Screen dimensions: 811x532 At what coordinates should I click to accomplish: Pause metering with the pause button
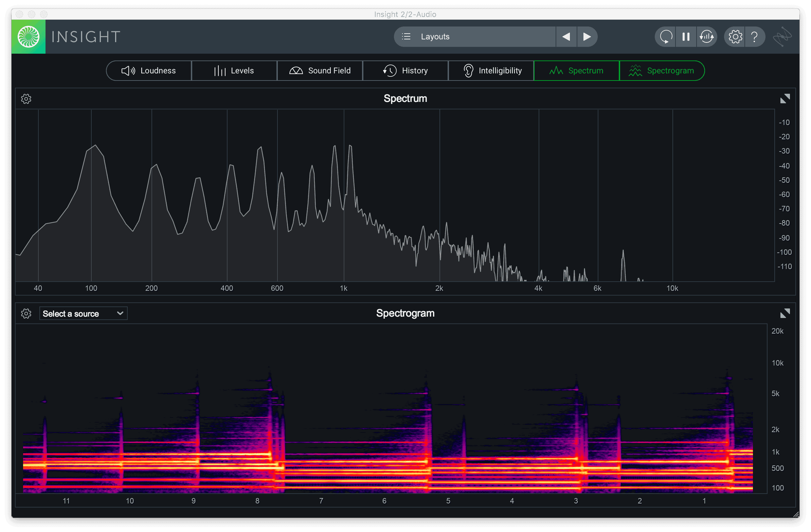686,36
